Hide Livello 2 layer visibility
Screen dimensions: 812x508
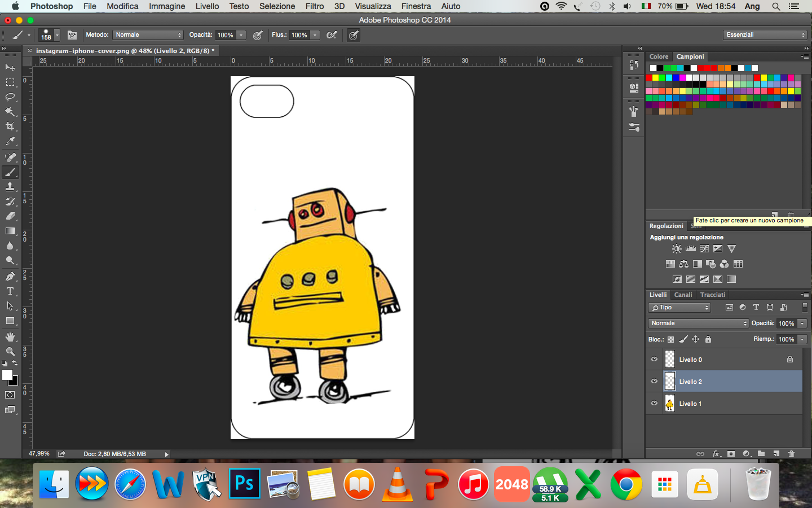coord(654,382)
